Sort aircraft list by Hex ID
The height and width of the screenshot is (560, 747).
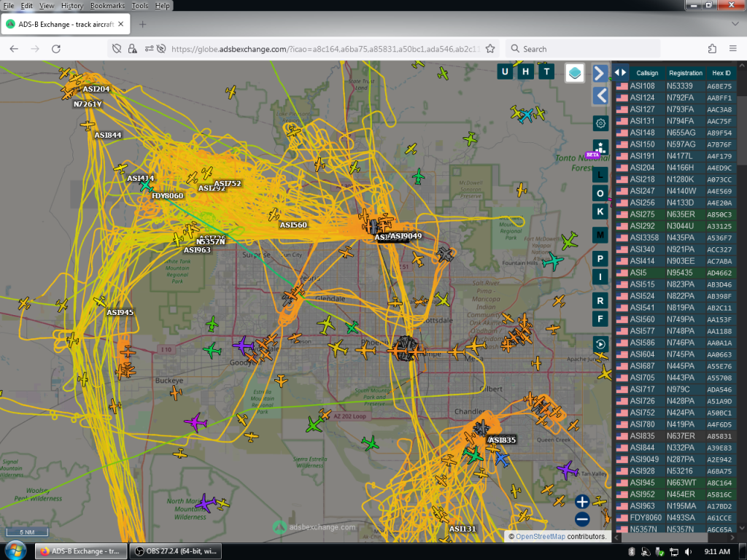pyautogui.click(x=721, y=73)
